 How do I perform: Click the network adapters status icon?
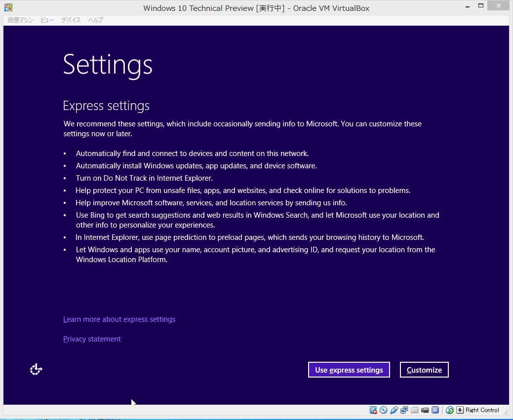pos(404,410)
